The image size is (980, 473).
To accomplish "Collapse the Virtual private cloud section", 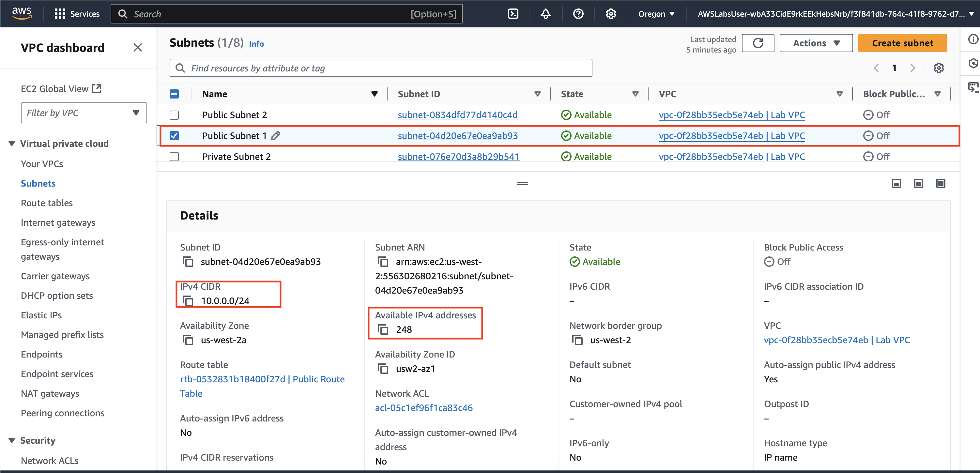I will coord(12,144).
